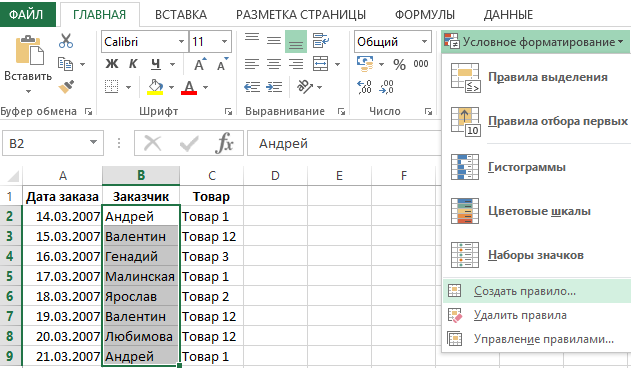This screenshot has width=631, height=368.
Task: Click the Условное форматирование button
Action: [535, 41]
